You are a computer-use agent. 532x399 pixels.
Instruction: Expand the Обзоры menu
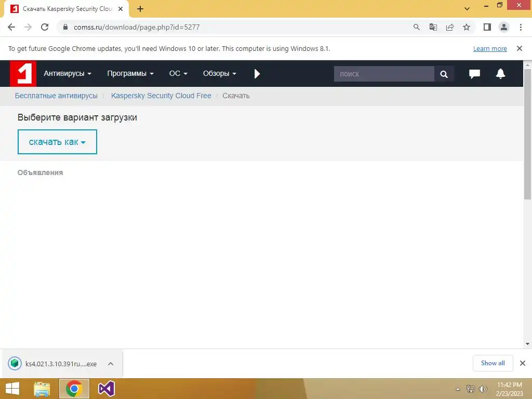220,74
